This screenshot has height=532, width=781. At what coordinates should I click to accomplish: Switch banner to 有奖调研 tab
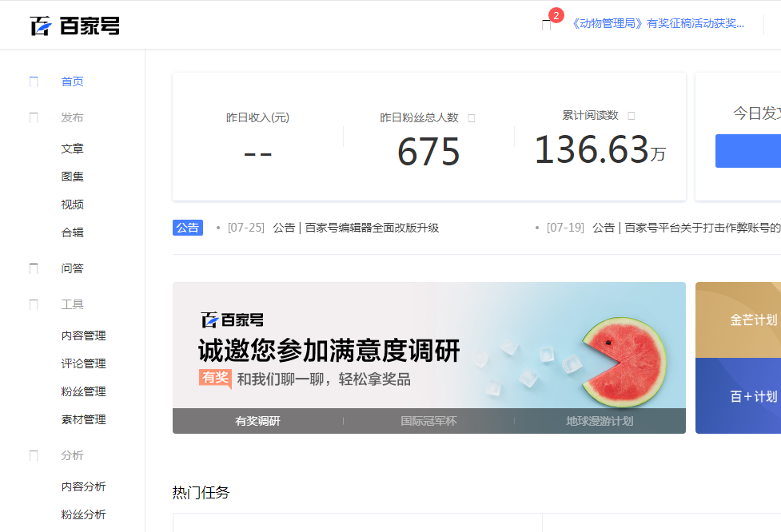[257, 421]
